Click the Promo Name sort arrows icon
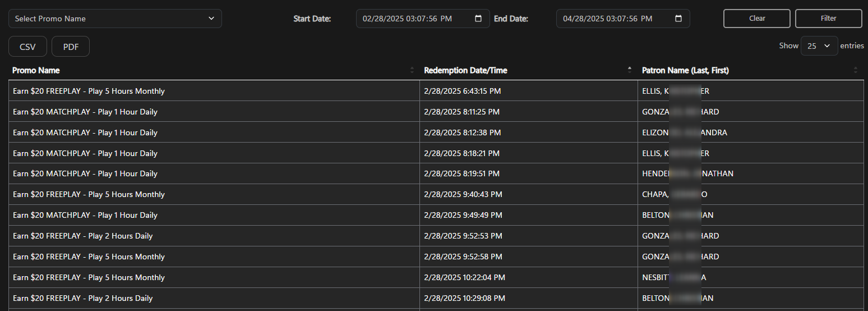The width and height of the screenshot is (868, 311). click(x=412, y=70)
